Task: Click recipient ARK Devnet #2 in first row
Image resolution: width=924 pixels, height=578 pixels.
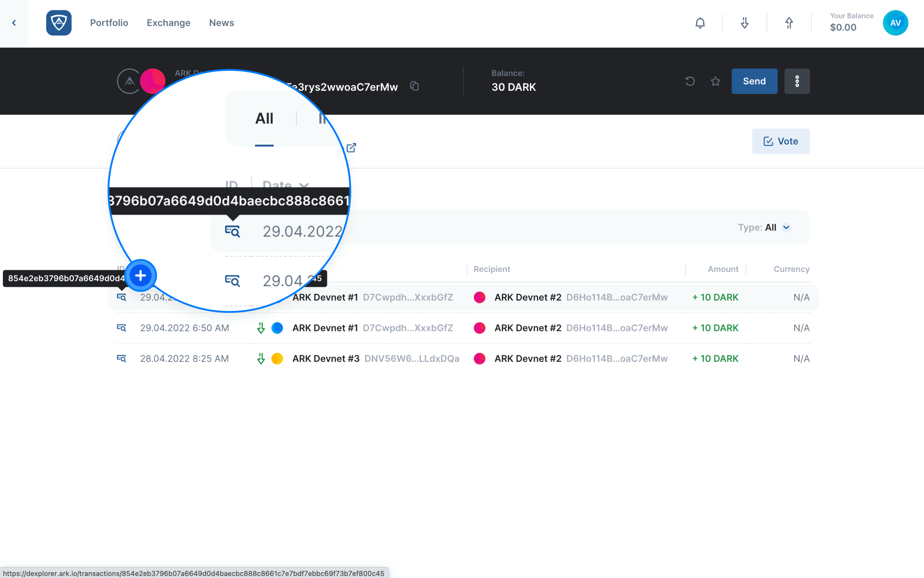Action: click(581, 297)
